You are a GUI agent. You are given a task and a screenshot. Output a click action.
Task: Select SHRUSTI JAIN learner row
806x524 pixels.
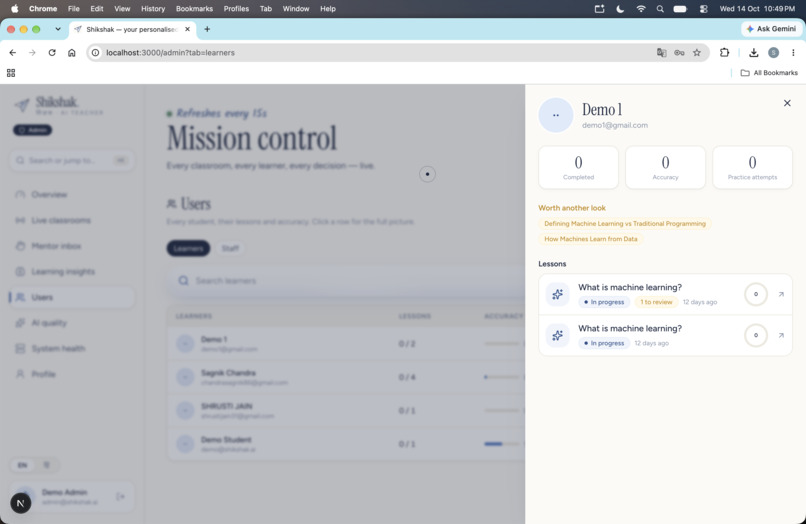click(346, 410)
